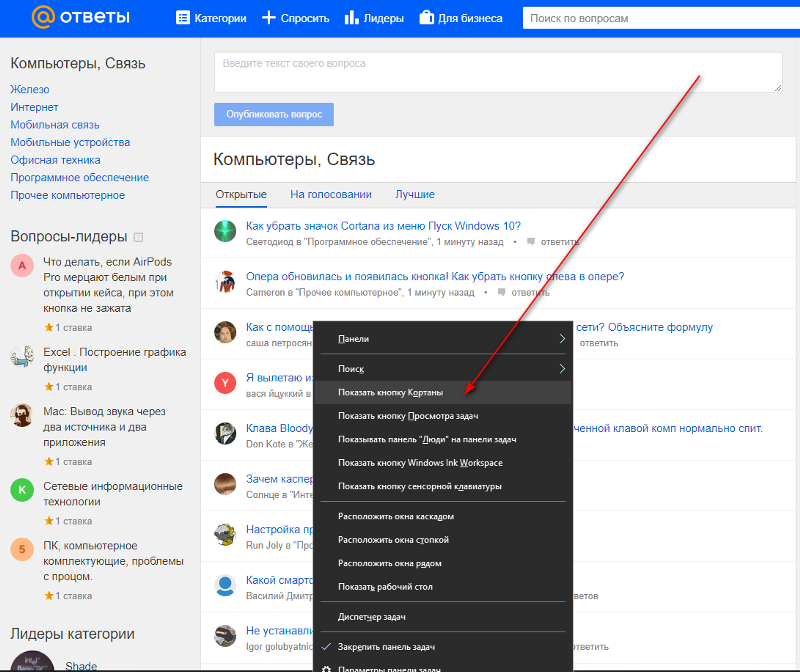The width and height of the screenshot is (800, 672).
Task: Open the Интернет category link
Action: (x=34, y=107)
